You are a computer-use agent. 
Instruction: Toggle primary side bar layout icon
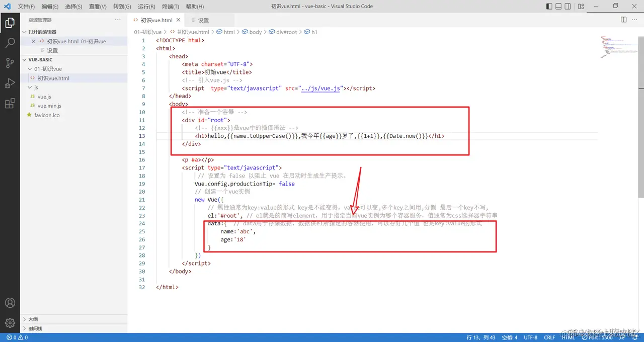pyautogui.click(x=549, y=6)
